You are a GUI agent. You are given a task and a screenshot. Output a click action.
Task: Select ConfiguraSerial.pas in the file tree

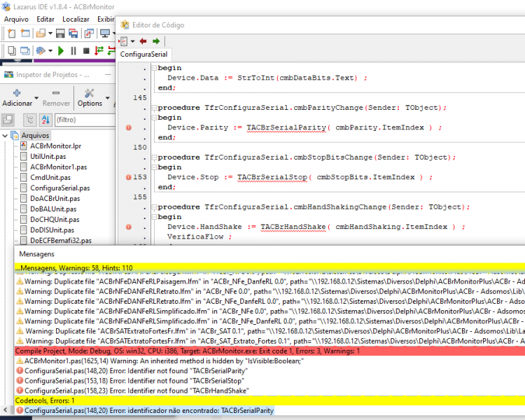point(60,188)
